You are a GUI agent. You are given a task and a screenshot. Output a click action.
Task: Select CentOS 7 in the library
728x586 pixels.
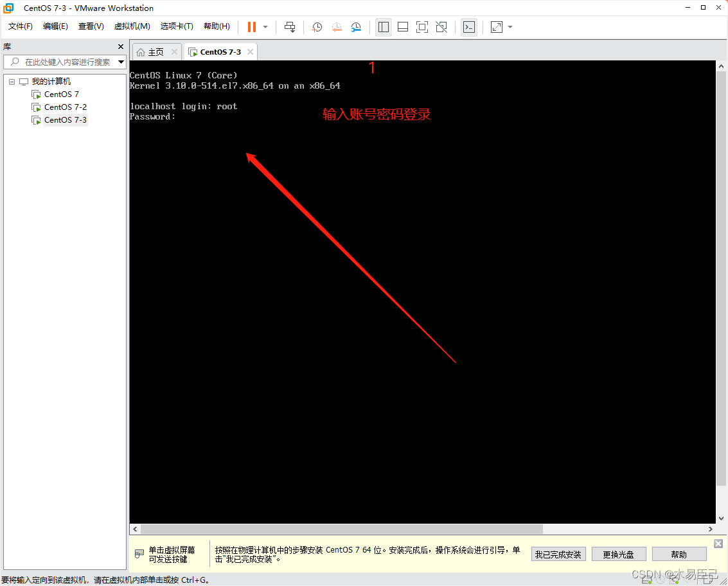point(61,94)
